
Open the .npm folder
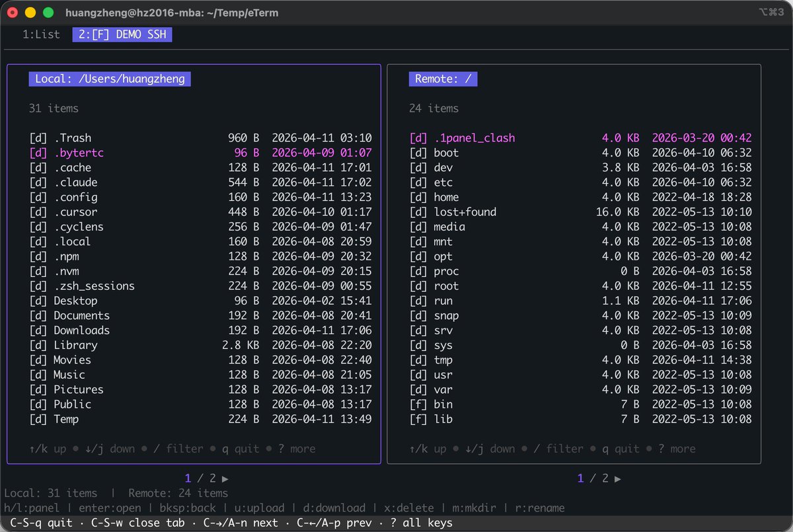[200, 256]
